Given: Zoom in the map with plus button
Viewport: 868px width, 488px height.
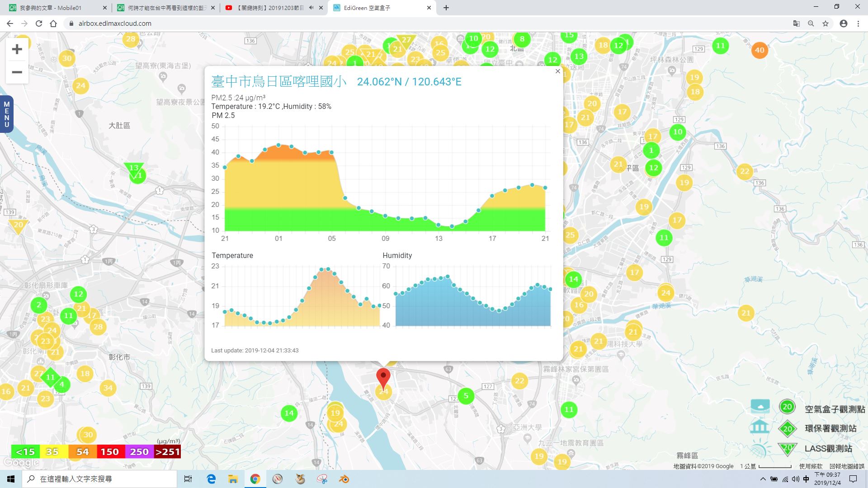Looking at the screenshot, I should click(17, 49).
